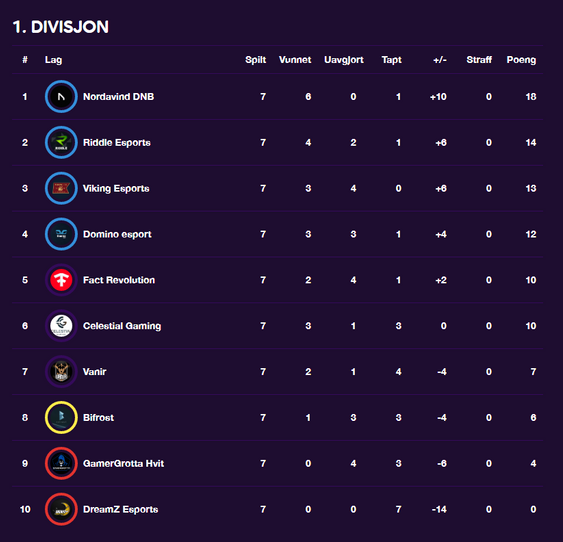The image size is (563, 542).
Task: Click the DreamZ Esports logo icon
Action: 61,509
